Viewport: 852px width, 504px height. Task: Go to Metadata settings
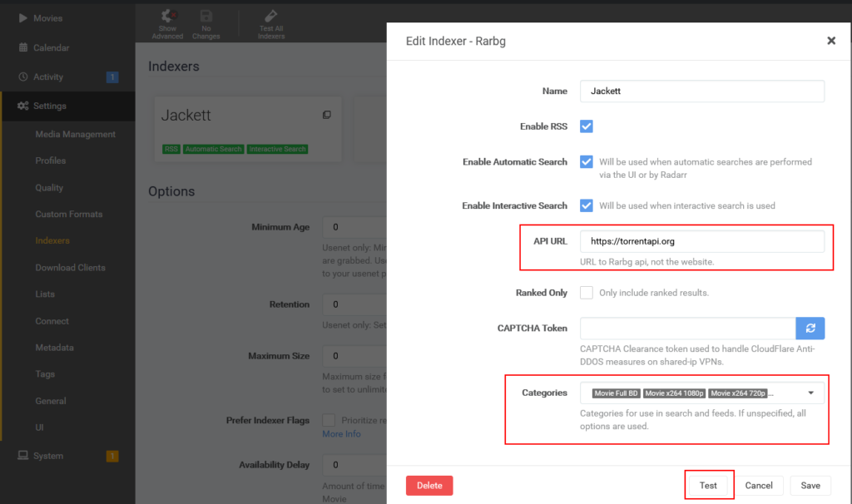point(54,347)
